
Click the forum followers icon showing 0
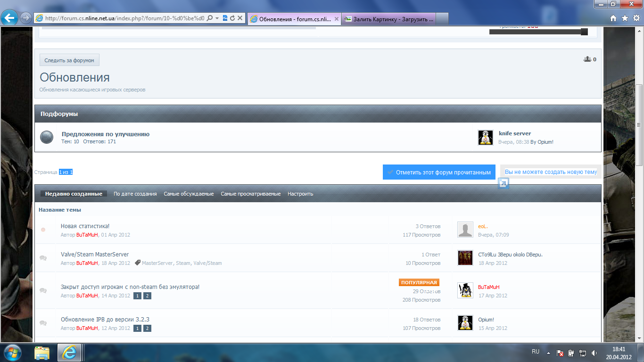click(587, 59)
